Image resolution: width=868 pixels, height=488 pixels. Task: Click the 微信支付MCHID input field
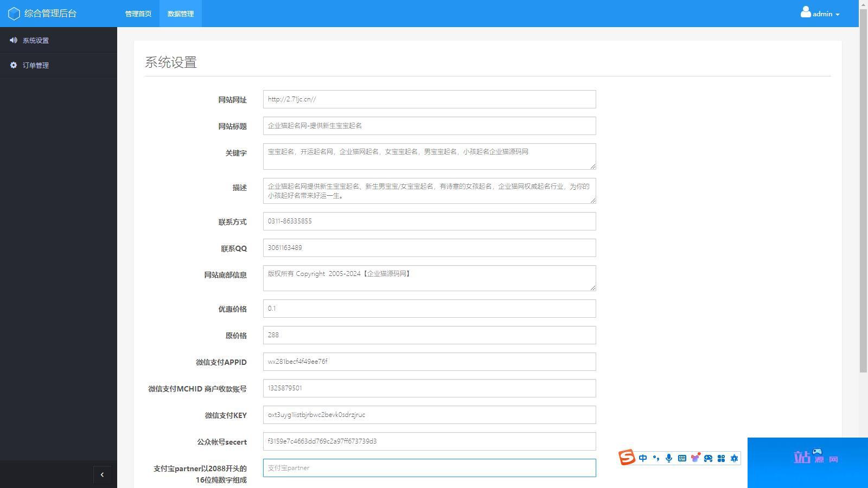pyautogui.click(x=430, y=388)
